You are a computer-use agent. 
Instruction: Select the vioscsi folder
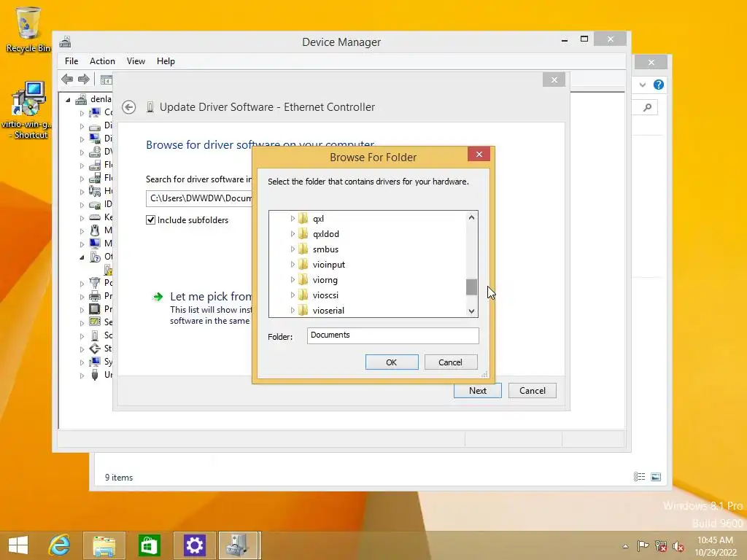325,295
